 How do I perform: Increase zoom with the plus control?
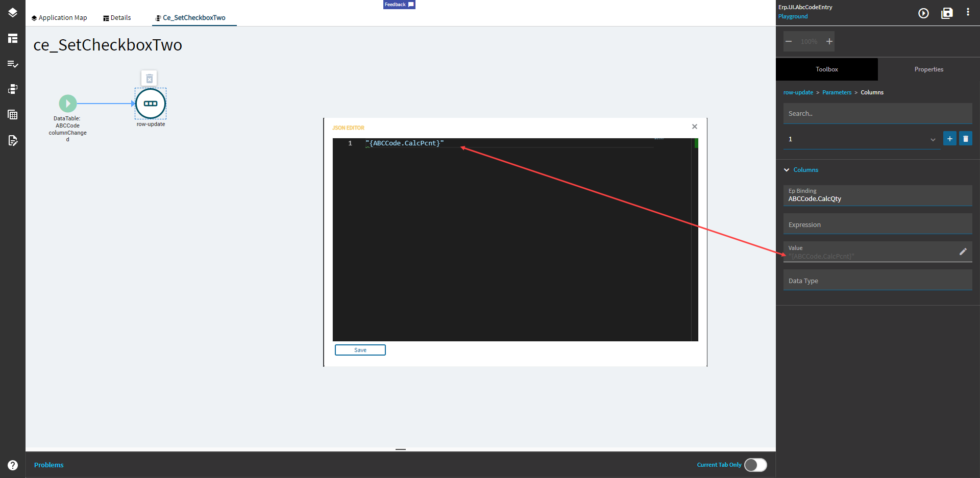[x=829, y=41]
